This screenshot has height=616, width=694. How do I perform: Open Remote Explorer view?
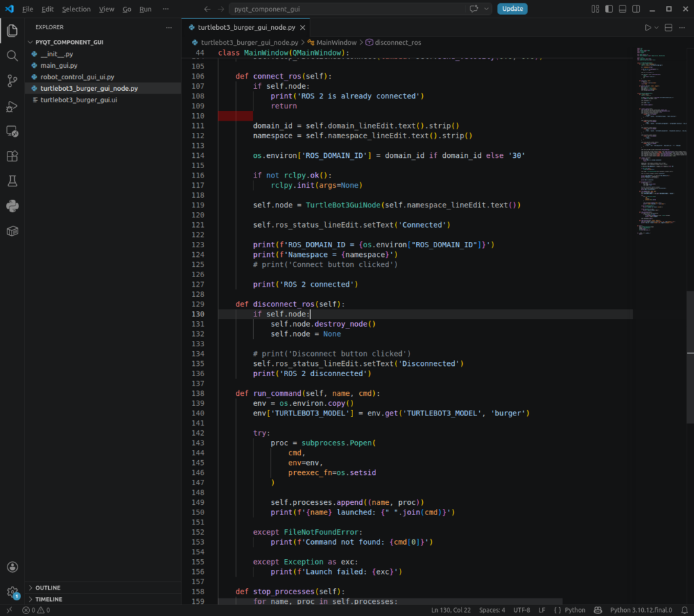point(12,131)
